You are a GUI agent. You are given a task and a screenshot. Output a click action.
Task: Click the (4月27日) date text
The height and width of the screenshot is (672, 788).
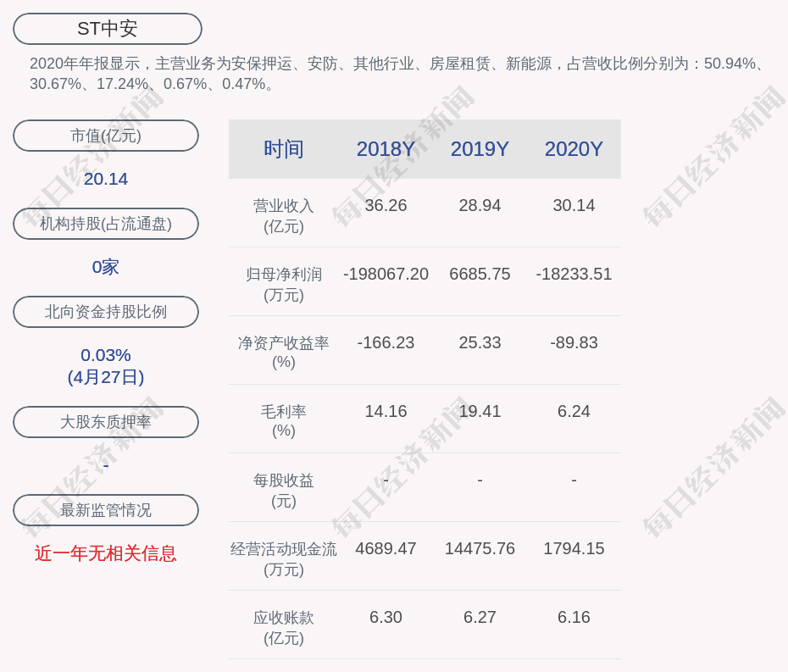(x=106, y=377)
